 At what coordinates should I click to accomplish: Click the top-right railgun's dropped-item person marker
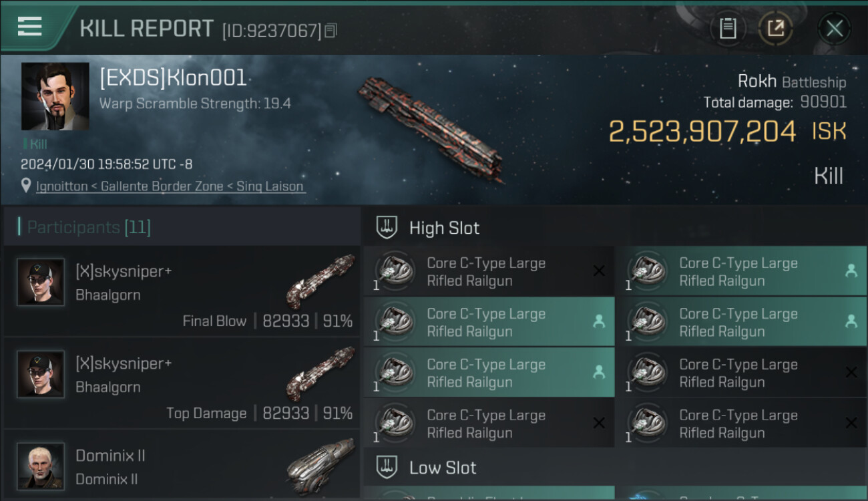(851, 271)
